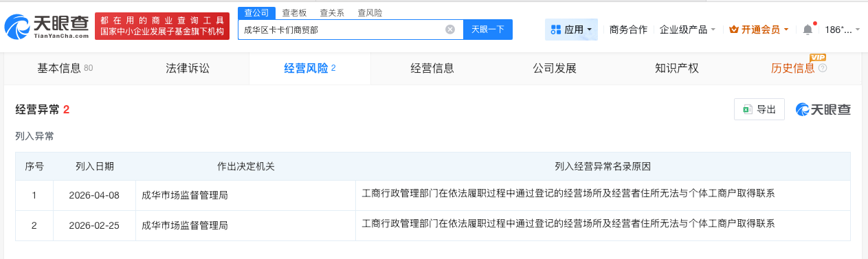This screenshot has width=868, height=259.
Task: Select the 查风险 search tab
Action: click(370, 12)
